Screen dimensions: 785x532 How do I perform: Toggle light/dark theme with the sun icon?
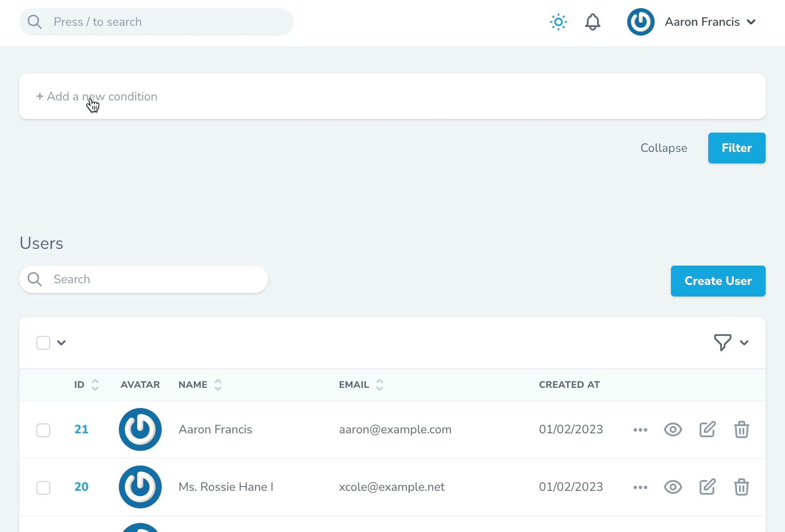(x=558, y=22)
